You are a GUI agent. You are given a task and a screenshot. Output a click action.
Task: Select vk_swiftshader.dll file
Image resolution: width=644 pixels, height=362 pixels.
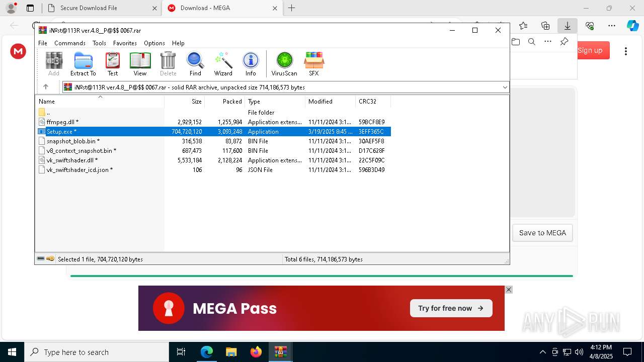click(x=213, y=160)
